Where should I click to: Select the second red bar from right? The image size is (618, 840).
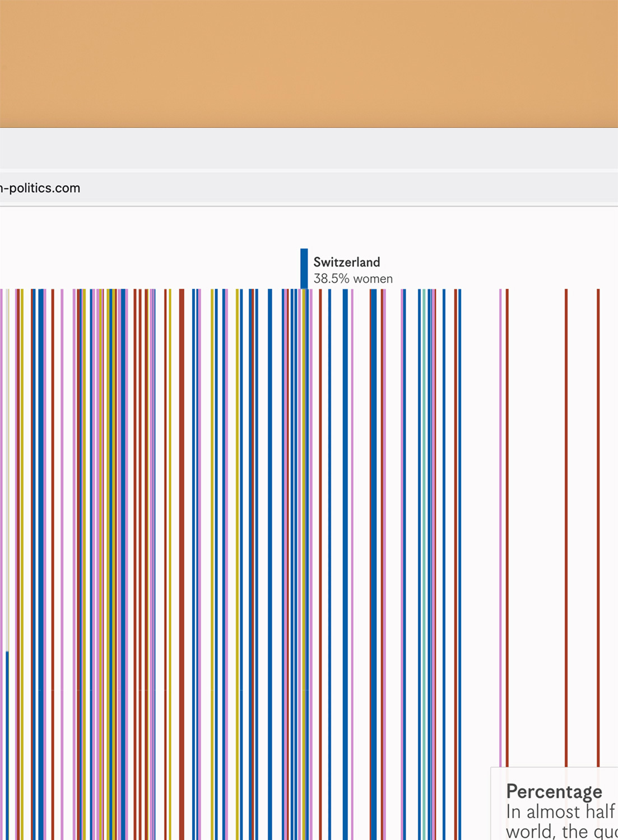pyautogui.click(x=566, y=504)
